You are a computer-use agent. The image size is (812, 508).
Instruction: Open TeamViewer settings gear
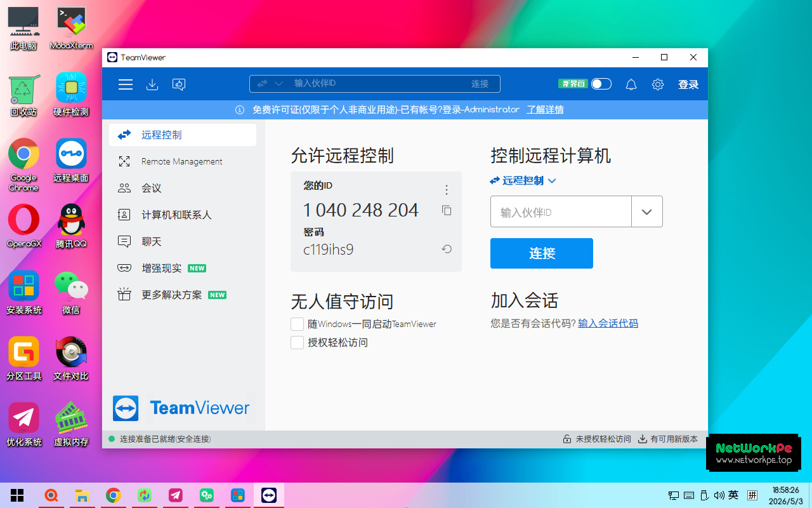click(658, 84)
